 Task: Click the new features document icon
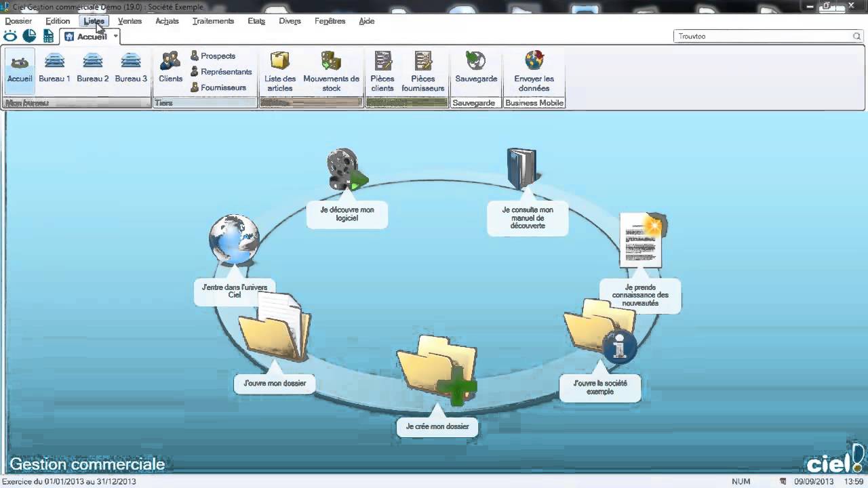coord(643,240)
